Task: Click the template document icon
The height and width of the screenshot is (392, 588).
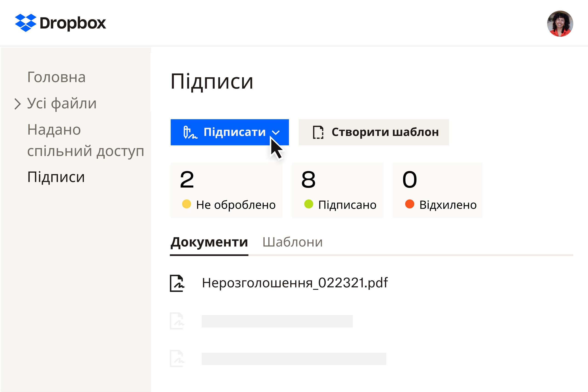Action: click(x=318, y=132)
